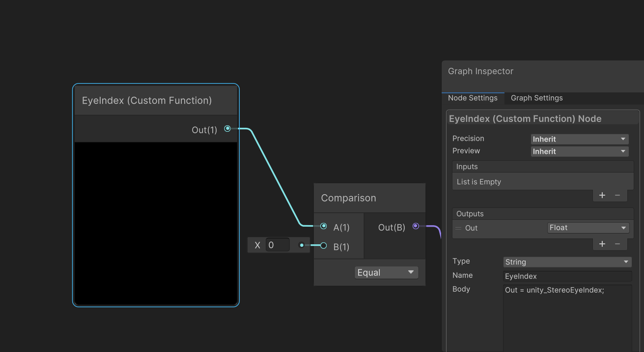Click the Comparison node Out(B) output port
The width and height of the screenshot is (644, 352).
pyautogui.click(x=416, y=226)
